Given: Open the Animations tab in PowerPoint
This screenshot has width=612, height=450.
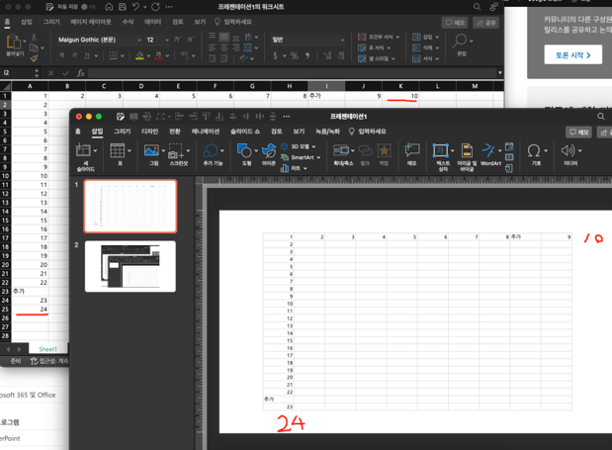Looking at the screenshot, I should pyautogui.click(x=205, y=132).
